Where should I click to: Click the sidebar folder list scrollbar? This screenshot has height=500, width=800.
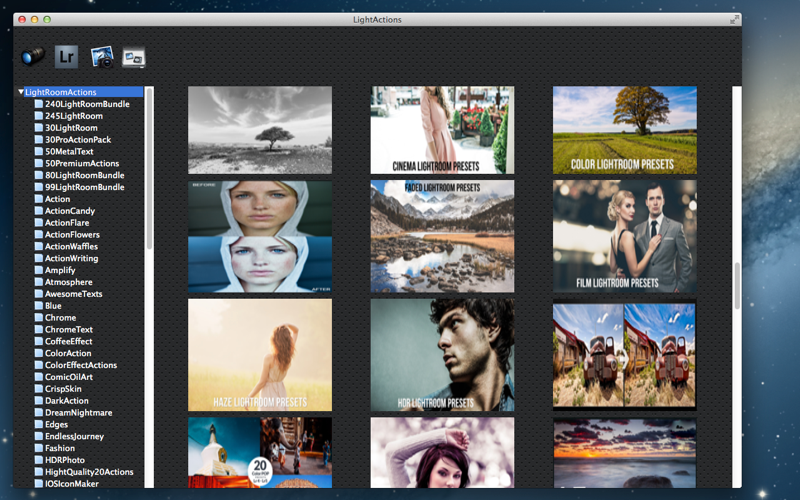coord(149,168)
